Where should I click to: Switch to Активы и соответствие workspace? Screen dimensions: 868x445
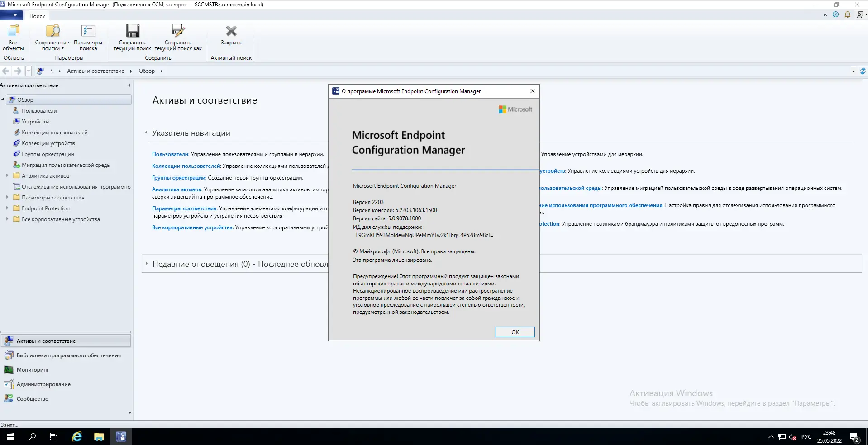66,341
